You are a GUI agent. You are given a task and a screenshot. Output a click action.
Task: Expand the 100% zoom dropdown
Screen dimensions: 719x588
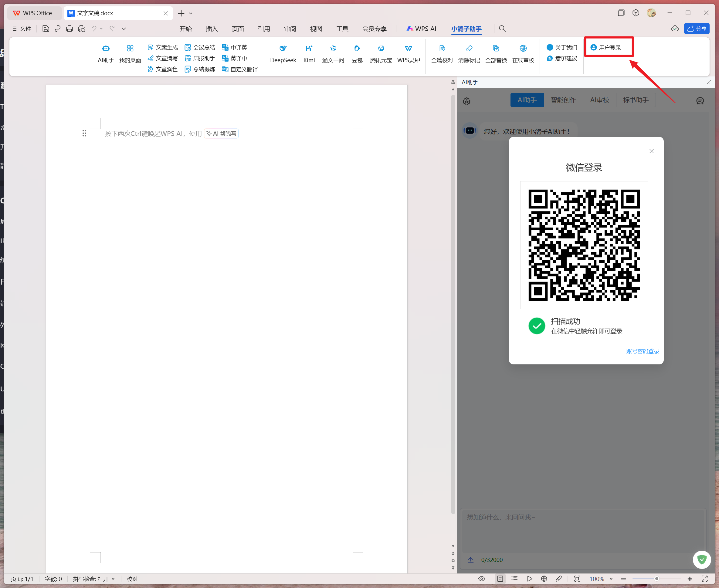tap(611, 579)
